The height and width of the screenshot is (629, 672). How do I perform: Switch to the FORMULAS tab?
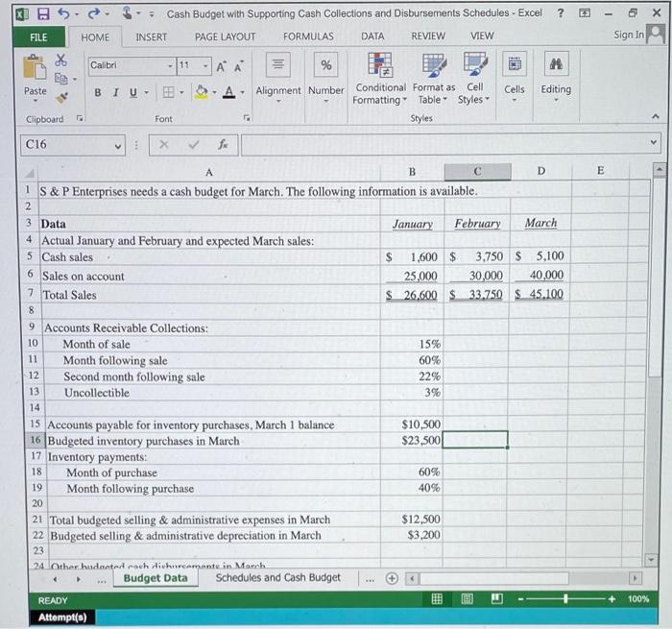click(308, 36)
